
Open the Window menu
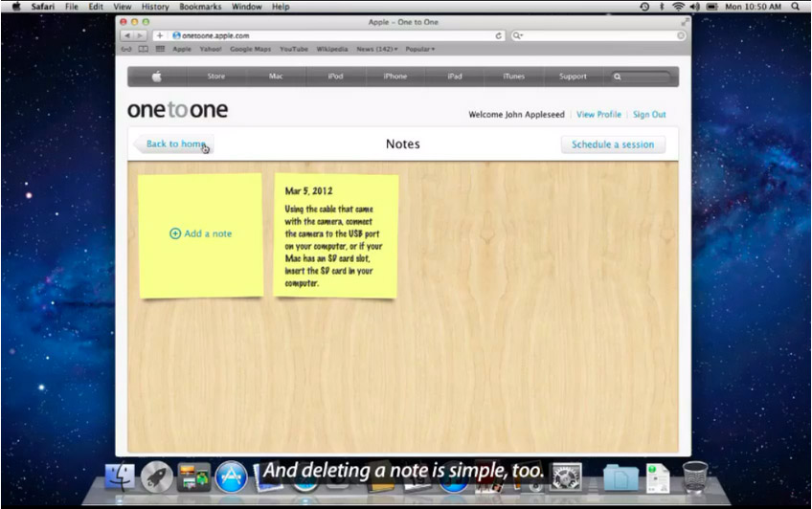point(246,7)
